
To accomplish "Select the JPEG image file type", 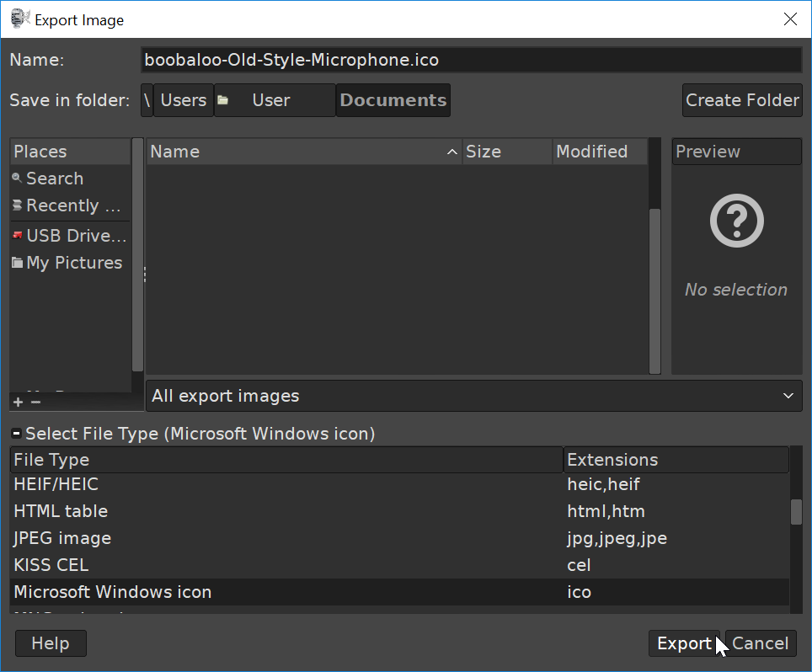I will [x=62, y=538].
